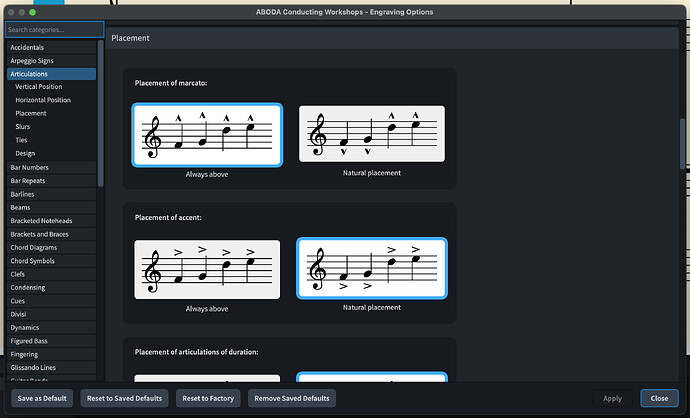Screen dimensions: 690x418
Task: Click Reset to Factory button
Action: pyautogui.click(x=208, y=398)
